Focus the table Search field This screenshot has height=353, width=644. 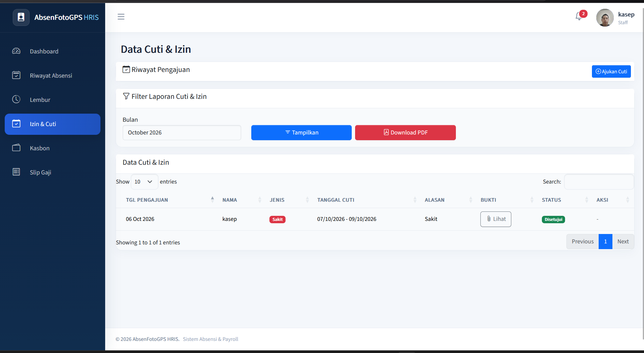coord(599,182)
